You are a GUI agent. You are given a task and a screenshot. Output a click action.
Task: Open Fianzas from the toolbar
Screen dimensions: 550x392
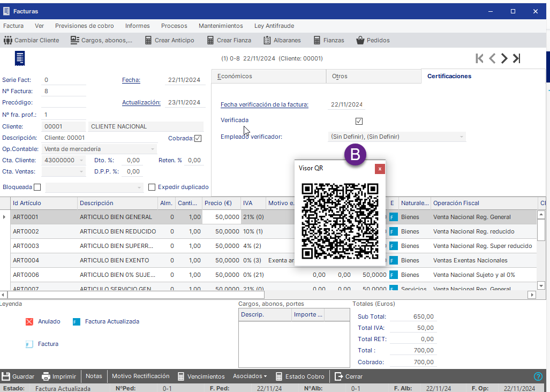[x=329, y=40]
